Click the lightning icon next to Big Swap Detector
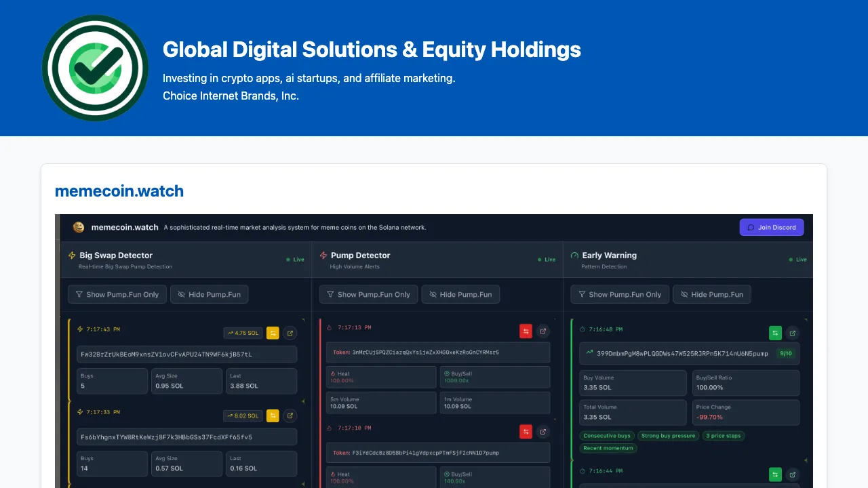Image resolution: width=868 pixels, height=488 pixels. click(x=71, y=255)
